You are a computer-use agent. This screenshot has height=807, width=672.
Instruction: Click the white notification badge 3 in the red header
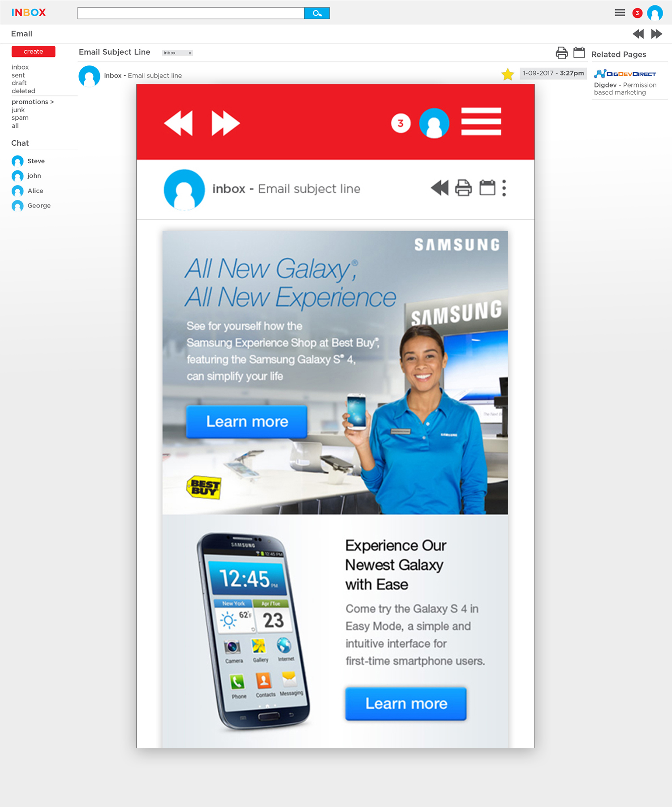pyautogui.click(x=401, y=123)
